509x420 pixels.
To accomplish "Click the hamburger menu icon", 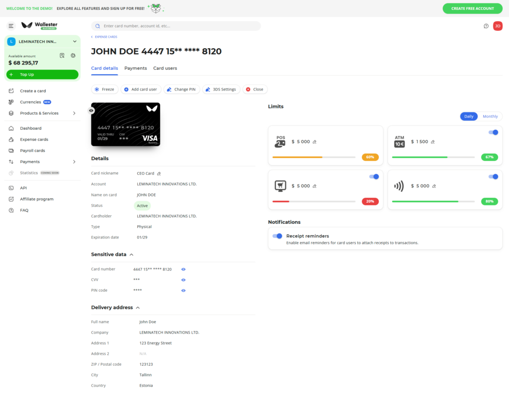I will (11, 26).
